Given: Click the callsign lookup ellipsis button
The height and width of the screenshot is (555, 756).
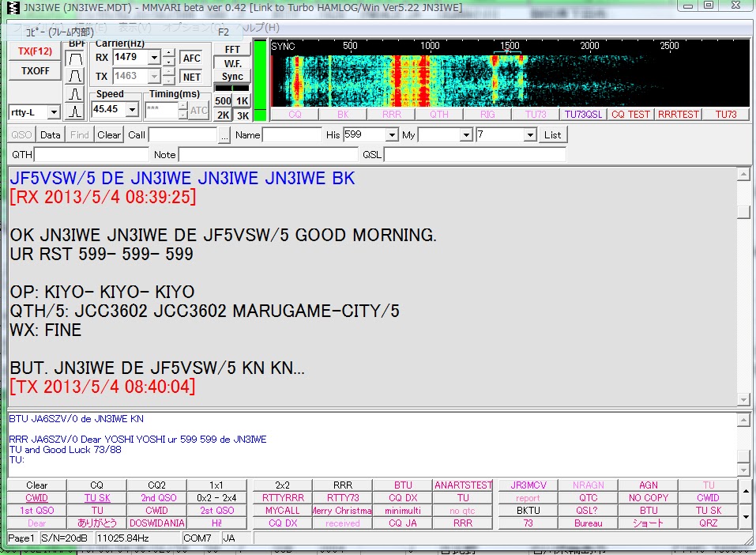Looking at the screenshot, I should [x=224, y=135].
